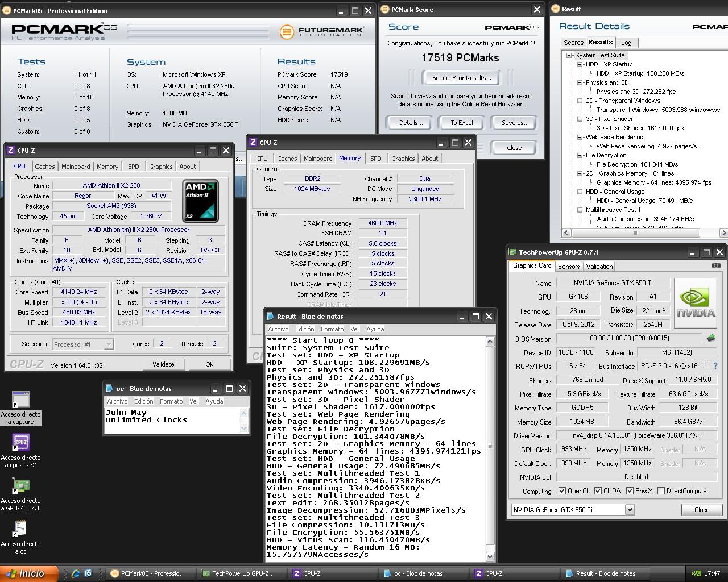728x582 pixels.
Task: Toggle the OpenCL checkbox in GPU-Z
Action: (562, 491)
